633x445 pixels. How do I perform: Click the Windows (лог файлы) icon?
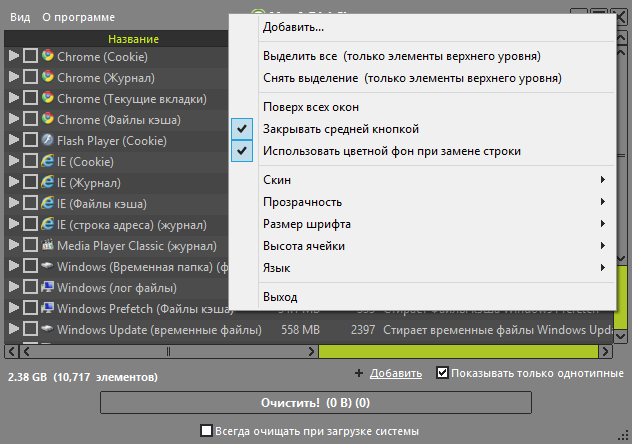pos(48,287)
